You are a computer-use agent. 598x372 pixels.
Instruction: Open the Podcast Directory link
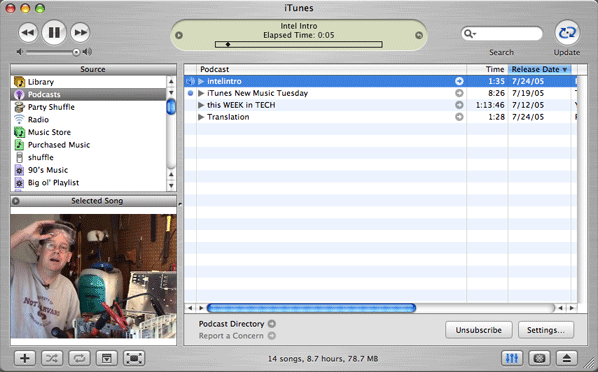237,324
